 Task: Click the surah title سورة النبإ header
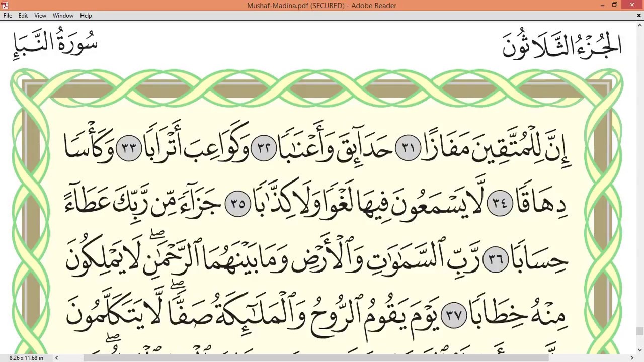[x=55, y=44]
